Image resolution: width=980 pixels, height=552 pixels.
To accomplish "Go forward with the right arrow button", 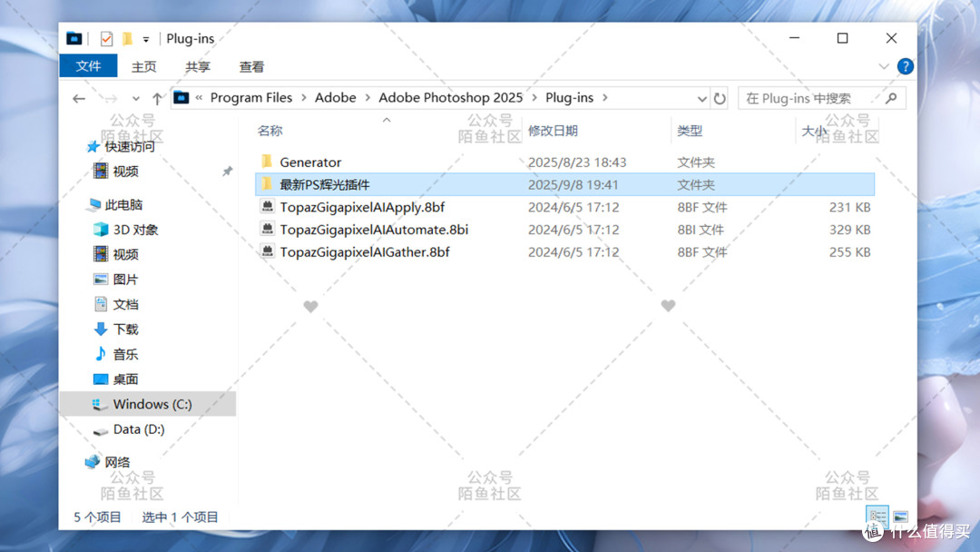I will tap(111, 98).
